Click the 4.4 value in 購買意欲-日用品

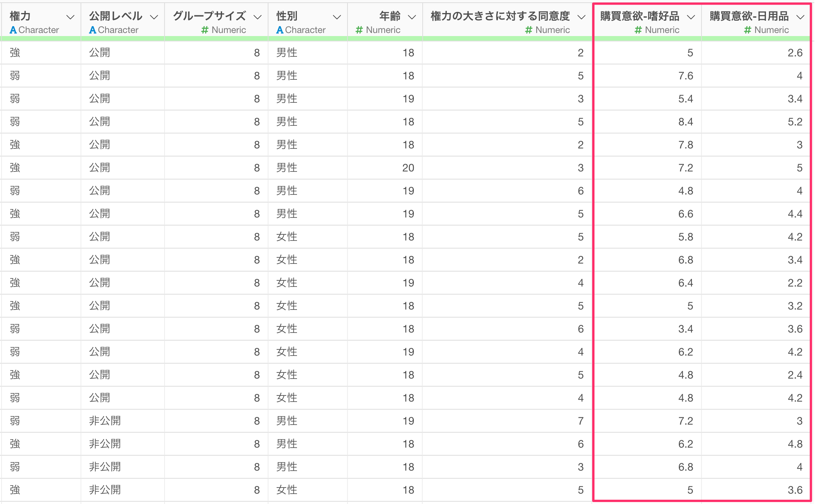(x=795, y=214)
